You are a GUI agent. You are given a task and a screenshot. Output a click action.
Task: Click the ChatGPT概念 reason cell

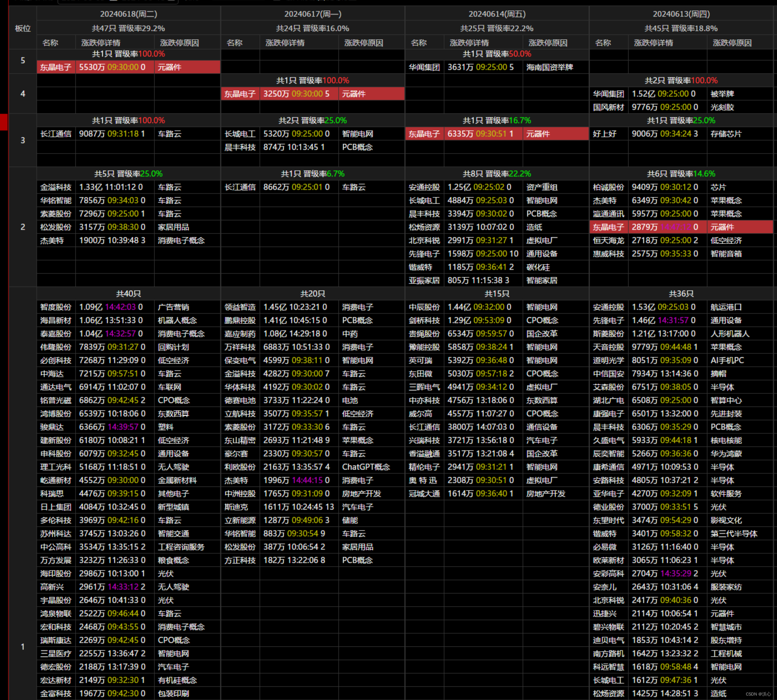(x=366, y=467)
